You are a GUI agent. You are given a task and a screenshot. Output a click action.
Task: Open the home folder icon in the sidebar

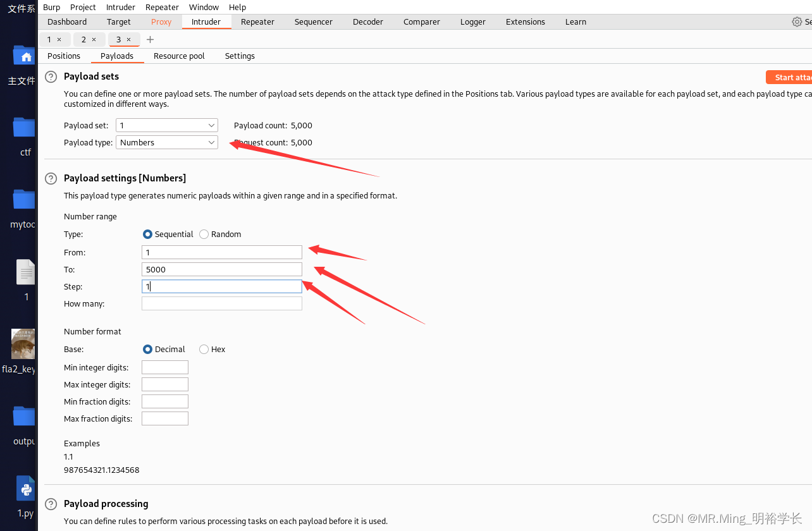click(x=24, y=56)
